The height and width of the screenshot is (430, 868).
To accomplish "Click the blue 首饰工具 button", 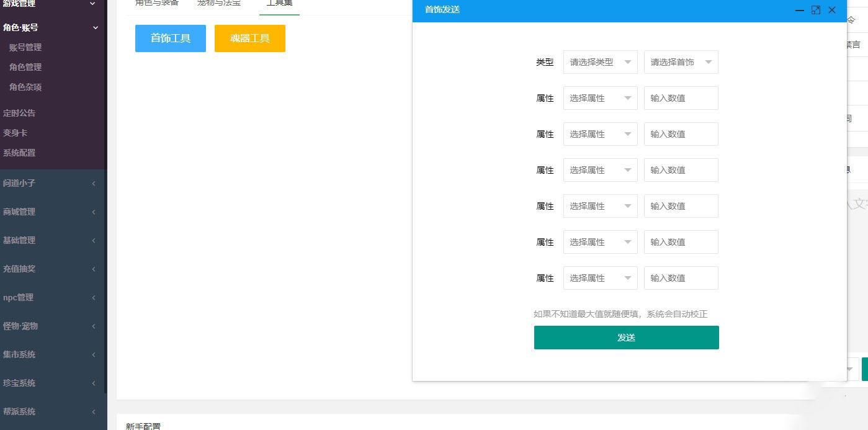I will point(171,38).
